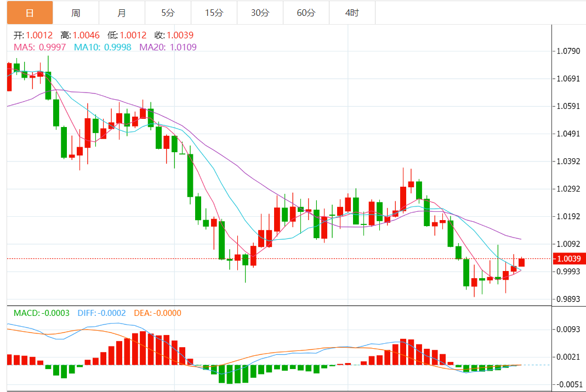Click the tallest red MACD histogram bar
The width and height of the screenshot is (586, 392).
click(143, 348)
